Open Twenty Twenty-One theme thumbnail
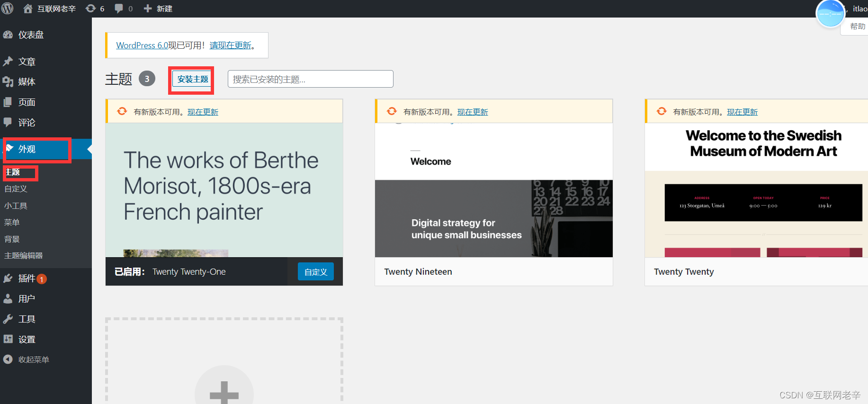The height and width of the screenshot is (404, 868). [224, 190]
